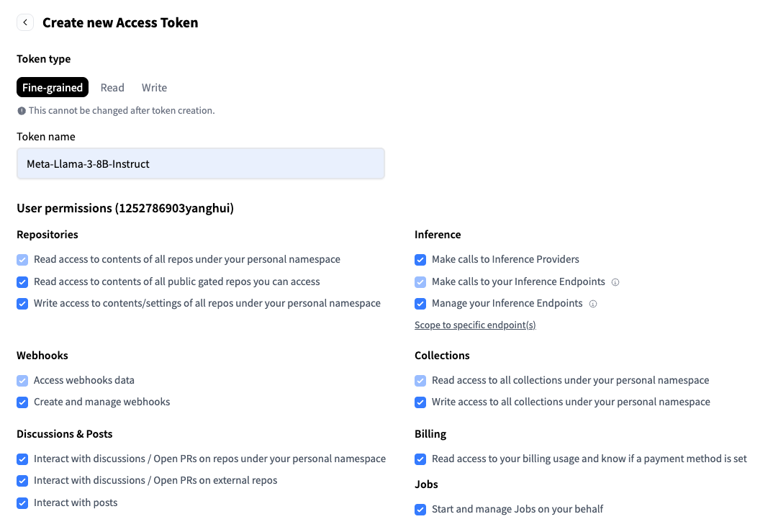
Task: Uncheck write access to all collections
Action: click(x=420, y=402)
